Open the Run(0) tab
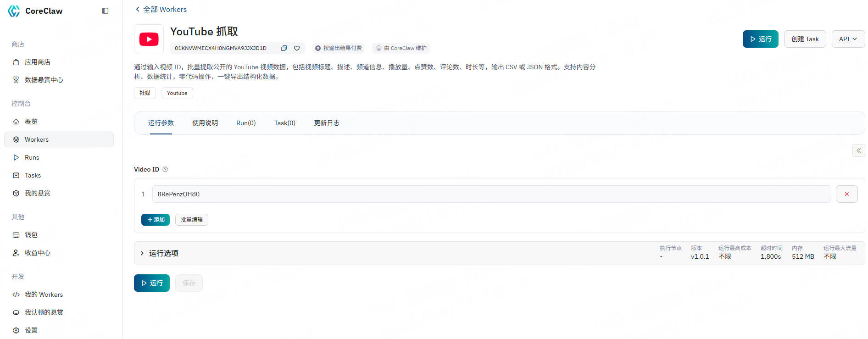 coord(246,123)
